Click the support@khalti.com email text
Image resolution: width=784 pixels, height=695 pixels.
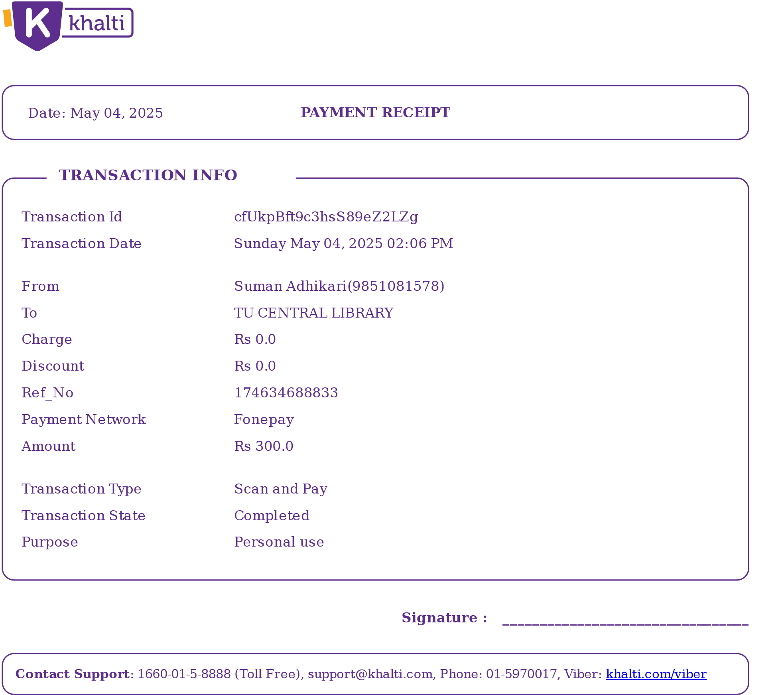pos(370,674)
